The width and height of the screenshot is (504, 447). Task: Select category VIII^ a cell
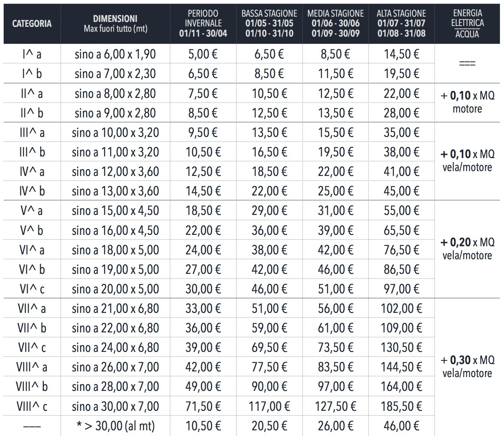point(32,367)
